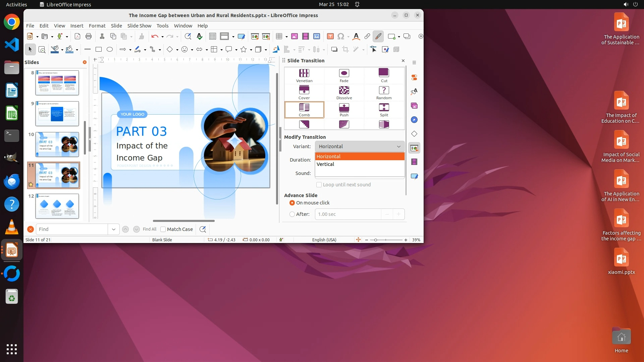Click the Insert Special Character icon
This screenshot has height=362, width=644.
coord(341,37)
